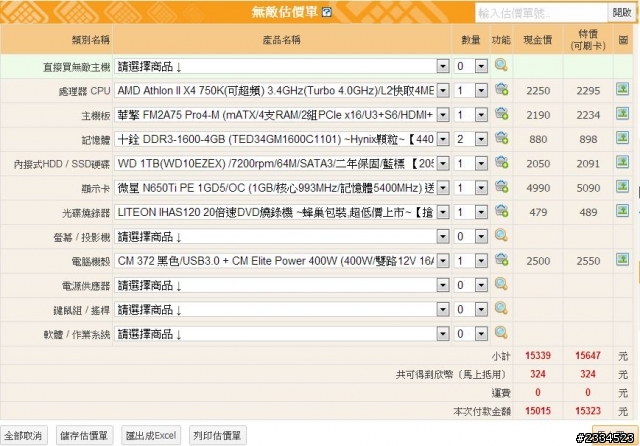640x446 pixels.
Task: Open the AMD Athlon II X4 750K product dropdown
Action: 282,91
